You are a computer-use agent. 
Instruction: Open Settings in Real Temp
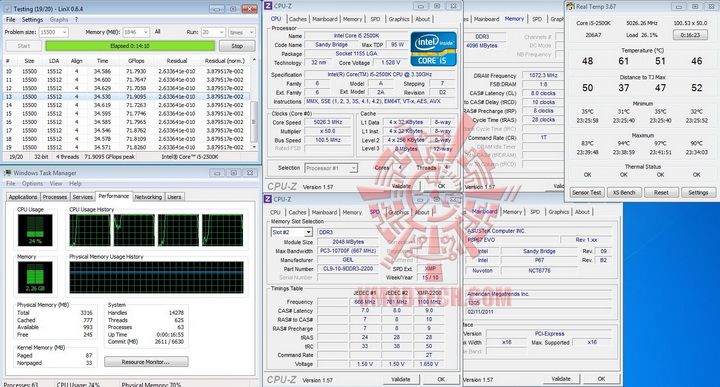point(698,193)
